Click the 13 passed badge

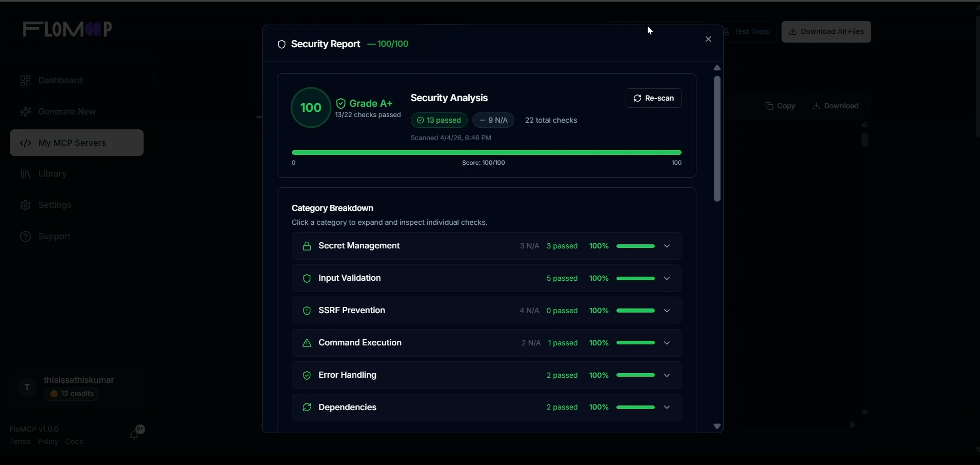point(439,120)
